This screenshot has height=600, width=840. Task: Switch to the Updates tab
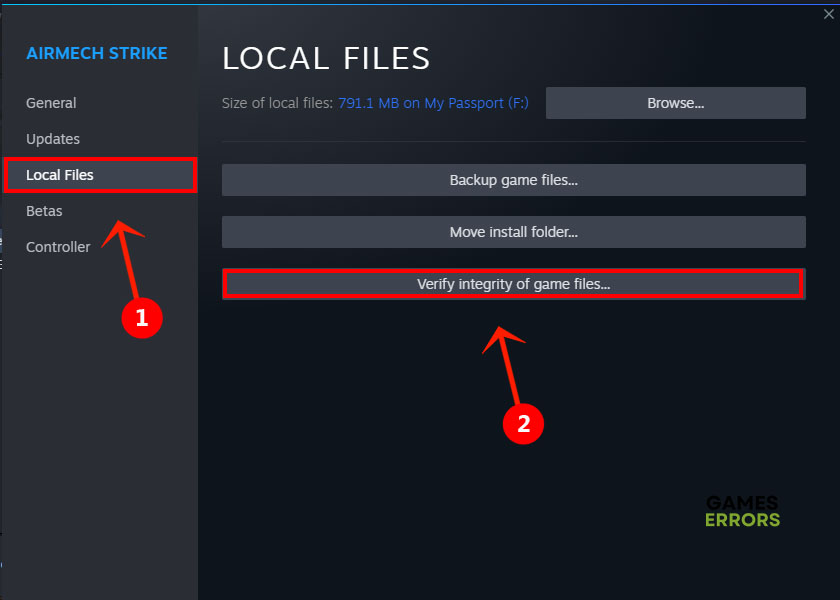pos(53,139)
